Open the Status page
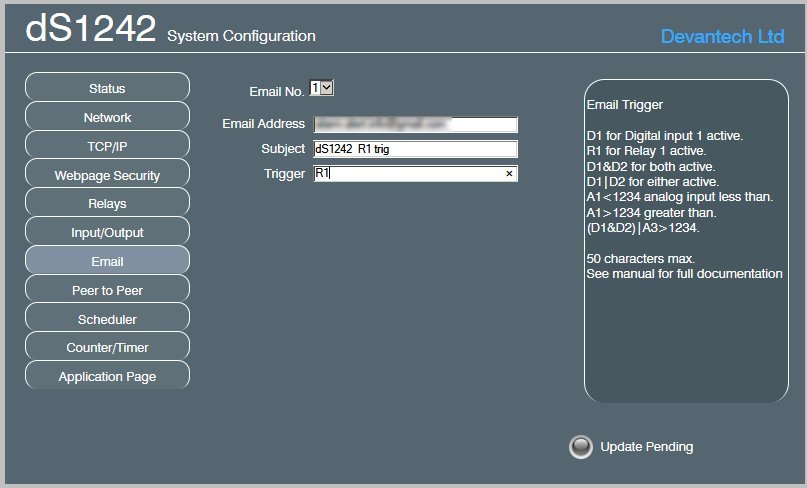The image size is (807, 488). [107, 88]
